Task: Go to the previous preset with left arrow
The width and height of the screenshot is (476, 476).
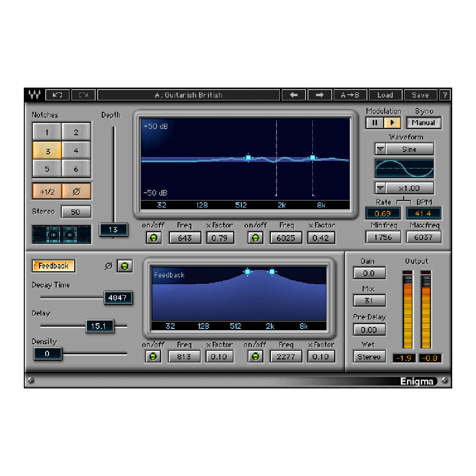Action: 294,95
